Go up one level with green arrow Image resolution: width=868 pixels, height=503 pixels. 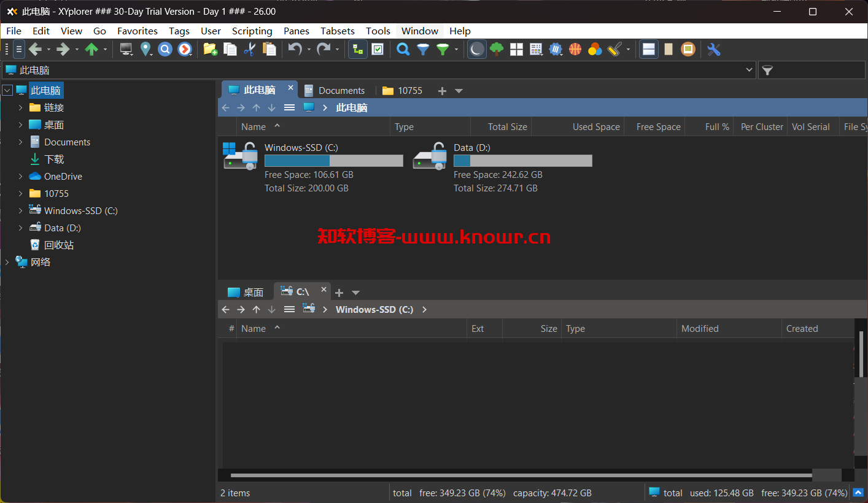click(x=91, y=50)
